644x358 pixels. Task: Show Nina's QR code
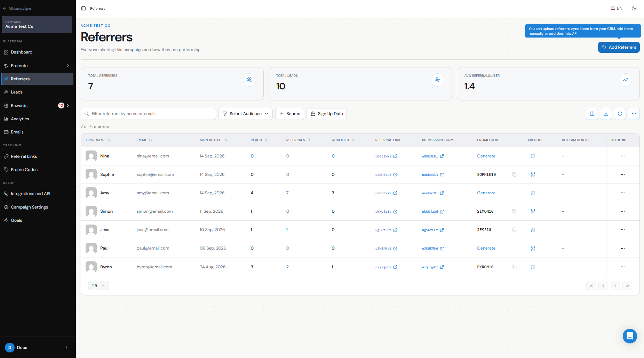(x=533, y=156)
